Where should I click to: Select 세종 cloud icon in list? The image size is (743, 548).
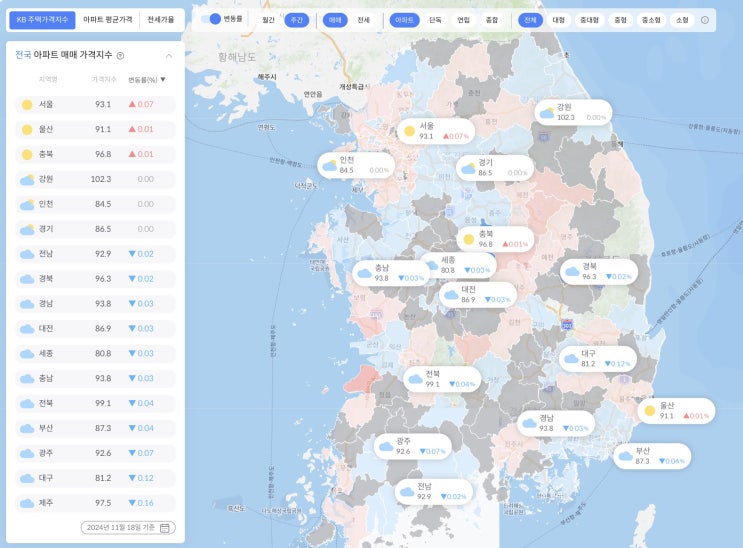[27, 354]
